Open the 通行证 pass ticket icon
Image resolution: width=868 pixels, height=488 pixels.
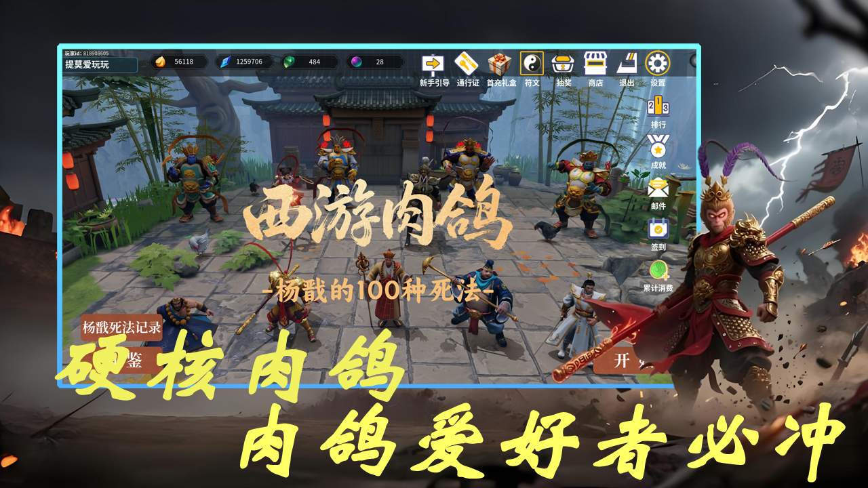click(466, 64)
